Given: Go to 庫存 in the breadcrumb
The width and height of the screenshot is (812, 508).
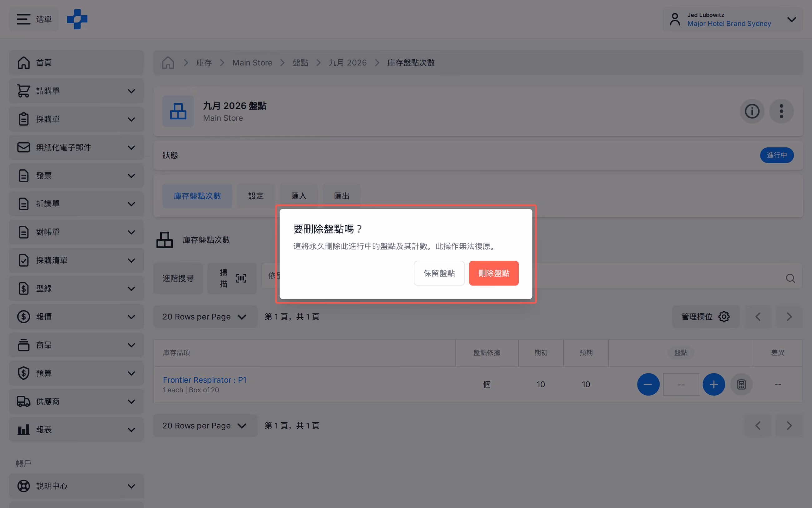Looking at the screenshot, I should click(204, 63).
